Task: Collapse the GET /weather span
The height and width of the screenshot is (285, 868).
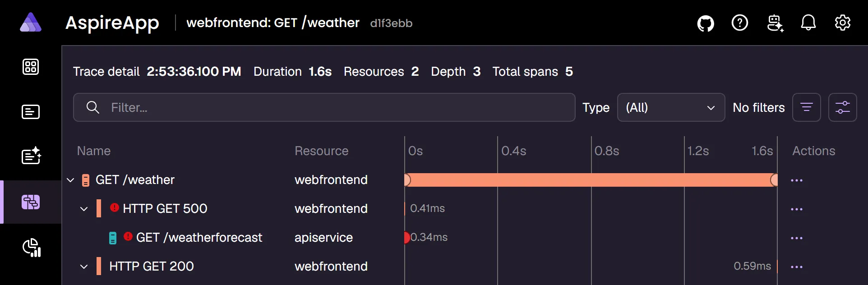Action: [70, 180]
